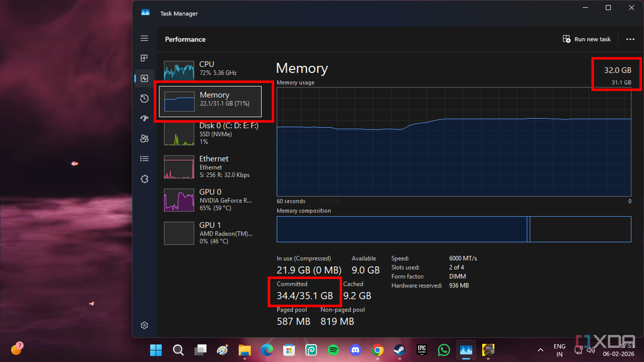Open the Details list sidebar icon
Viewport: 644px width, 362px height.
tap(144, 159)
